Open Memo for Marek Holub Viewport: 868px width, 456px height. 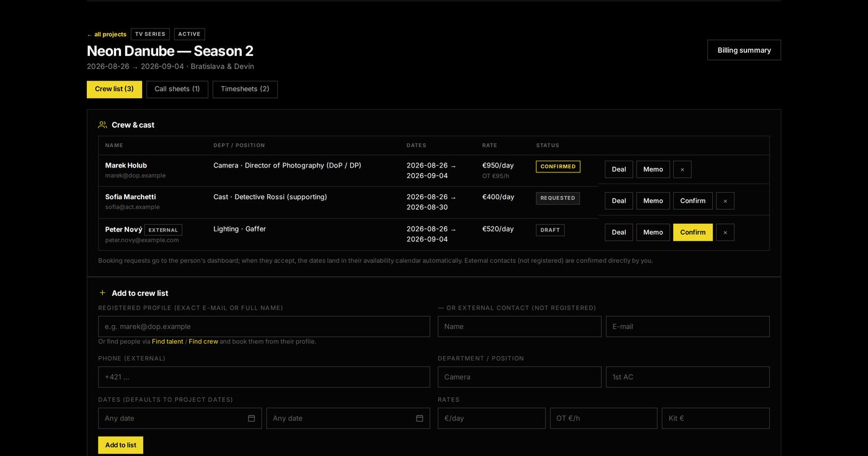click(x=653, y=169)
